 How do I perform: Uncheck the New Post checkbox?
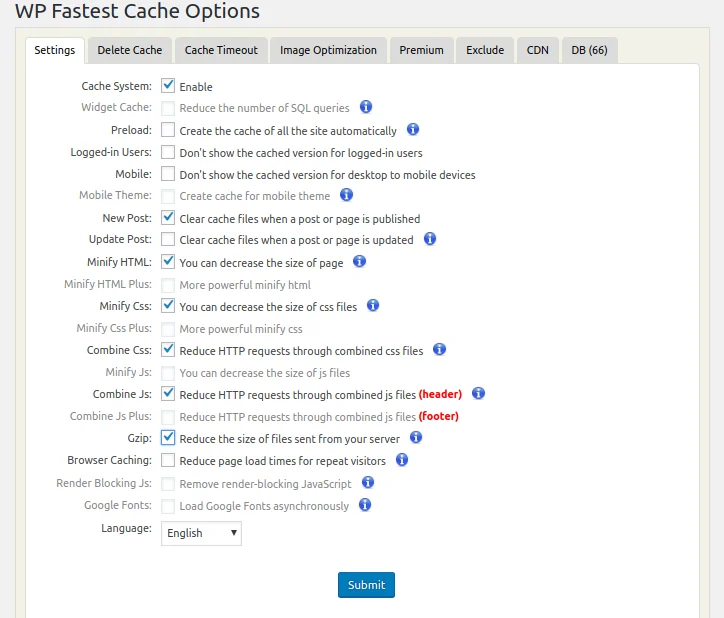tap(168, 218)
